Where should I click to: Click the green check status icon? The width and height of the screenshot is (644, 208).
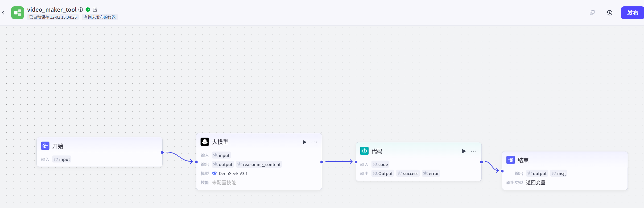88,10
